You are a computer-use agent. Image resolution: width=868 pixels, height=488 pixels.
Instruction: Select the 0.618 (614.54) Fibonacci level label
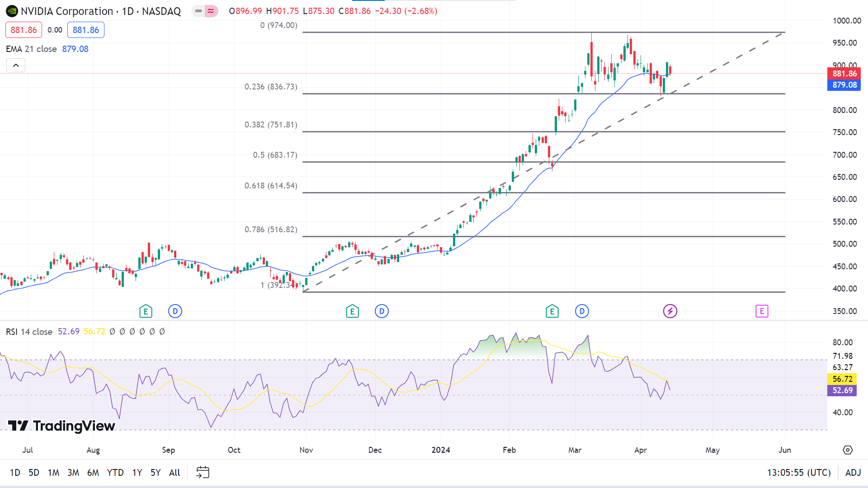point(271,186)
